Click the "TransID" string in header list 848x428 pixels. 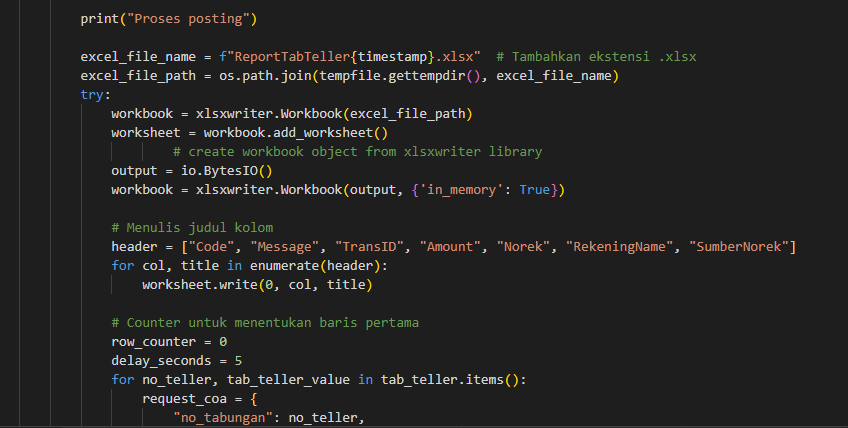click(369, 247)
